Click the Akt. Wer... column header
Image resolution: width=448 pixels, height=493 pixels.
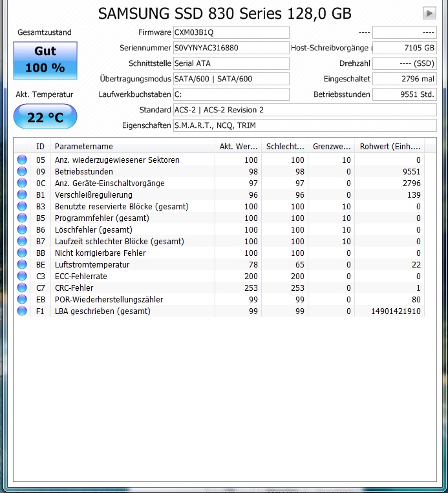[x=238, y=146]
